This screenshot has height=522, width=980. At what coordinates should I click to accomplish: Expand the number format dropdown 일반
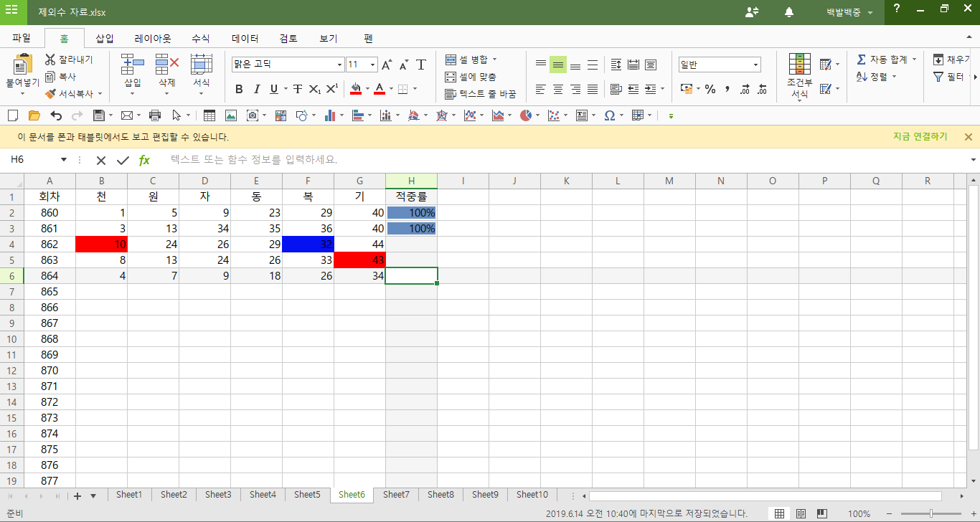[755, 65]
